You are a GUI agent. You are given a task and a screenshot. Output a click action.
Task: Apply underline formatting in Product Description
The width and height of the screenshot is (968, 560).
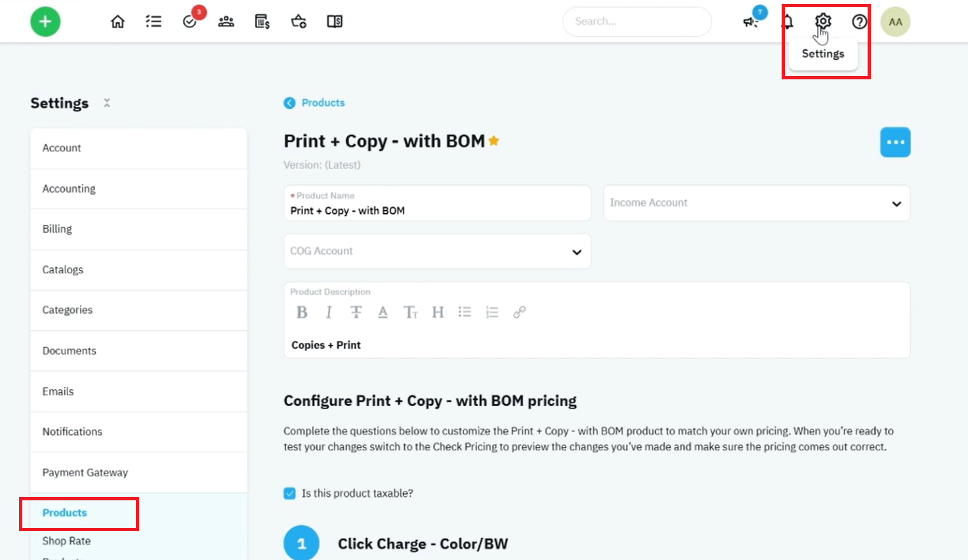pyautogui.click(x=383, y=312)
